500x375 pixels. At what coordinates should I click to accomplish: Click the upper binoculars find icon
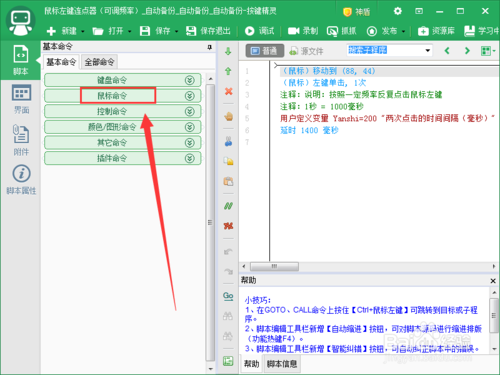click(x=228, y=316)
